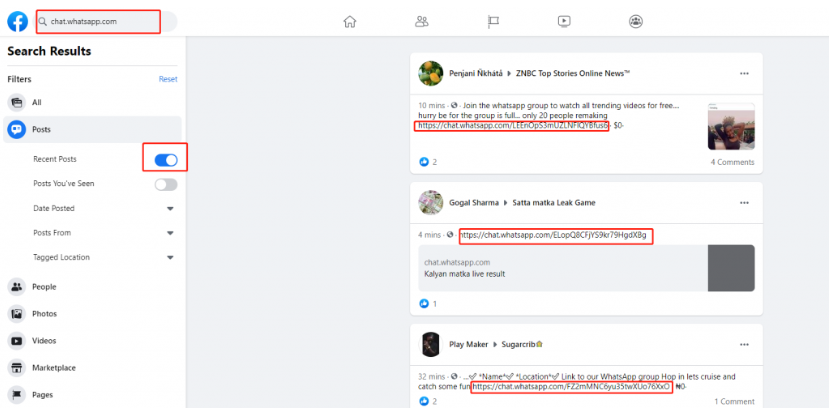Reset the search filters
This screenshot has height=408, width=830.
point(168,79)
